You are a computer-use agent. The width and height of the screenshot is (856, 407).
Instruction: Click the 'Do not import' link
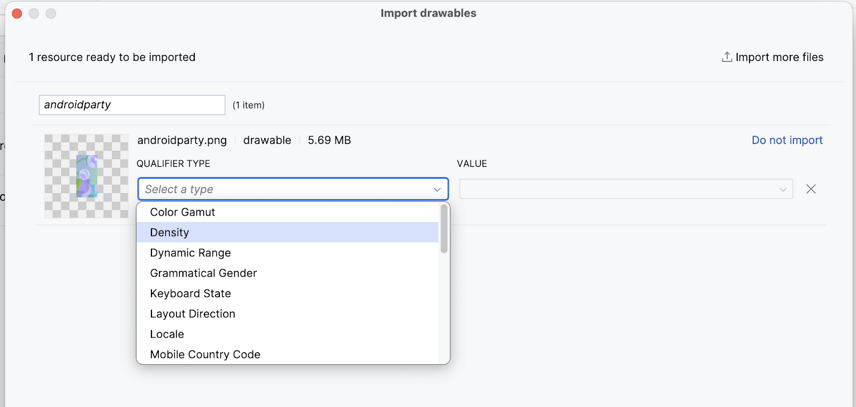(x=787, y=140)
